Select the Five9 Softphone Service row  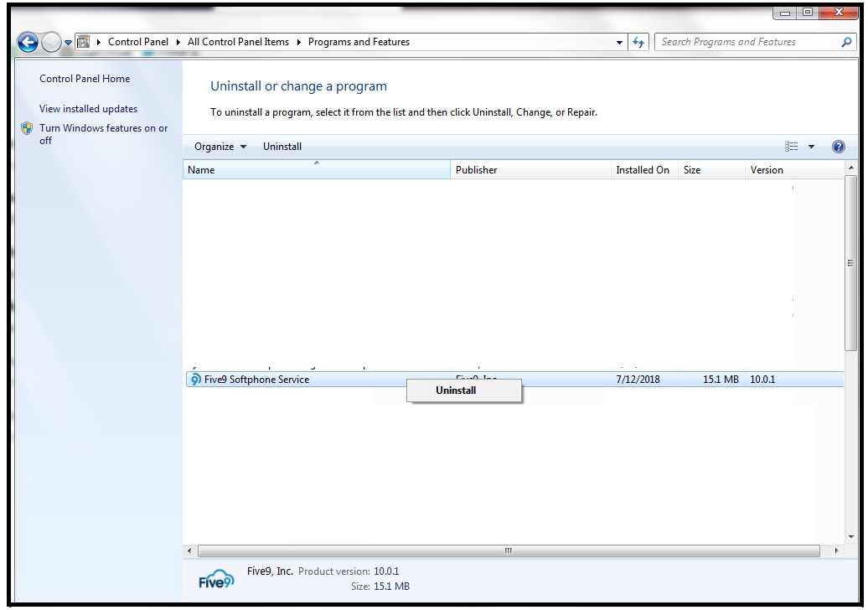(514, 380)
